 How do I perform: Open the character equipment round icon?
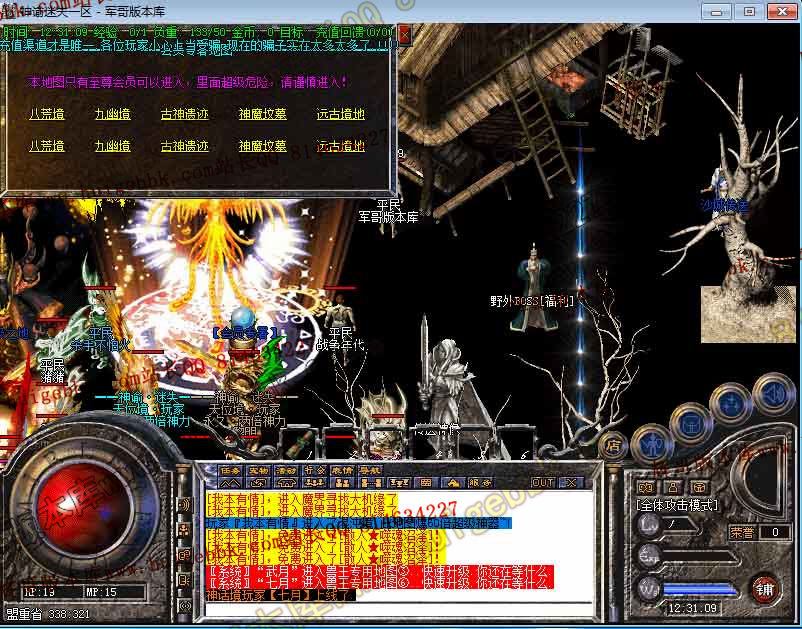point(652,445)
